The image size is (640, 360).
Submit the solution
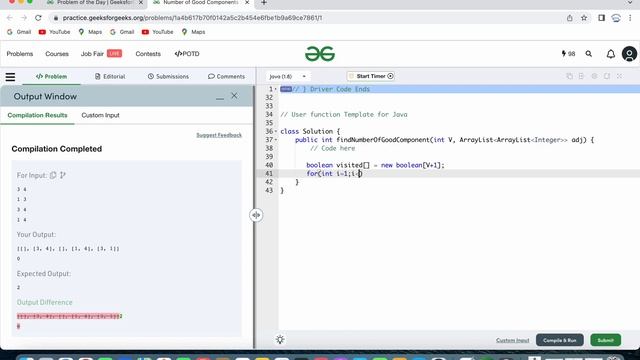click(x=606, y=340)
